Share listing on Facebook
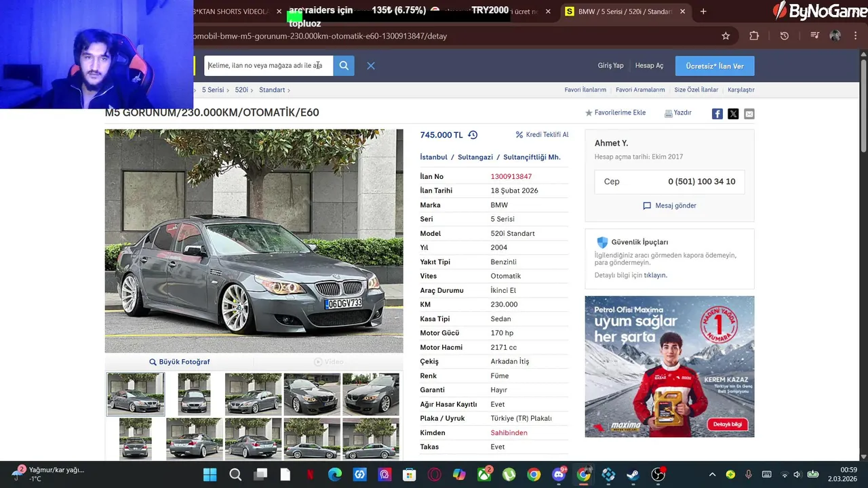This screenshot has width=868, height=488. tap(717, 114)
